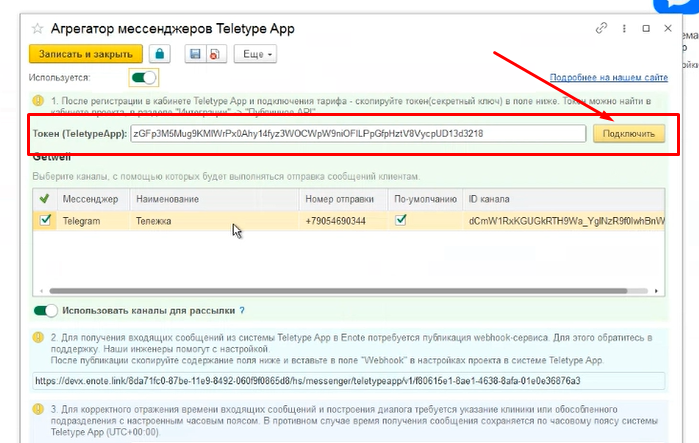This screenshot has height=443, width=699.
Task: Open the three-dot vertical menu in title bar
Action: [624, 28]
